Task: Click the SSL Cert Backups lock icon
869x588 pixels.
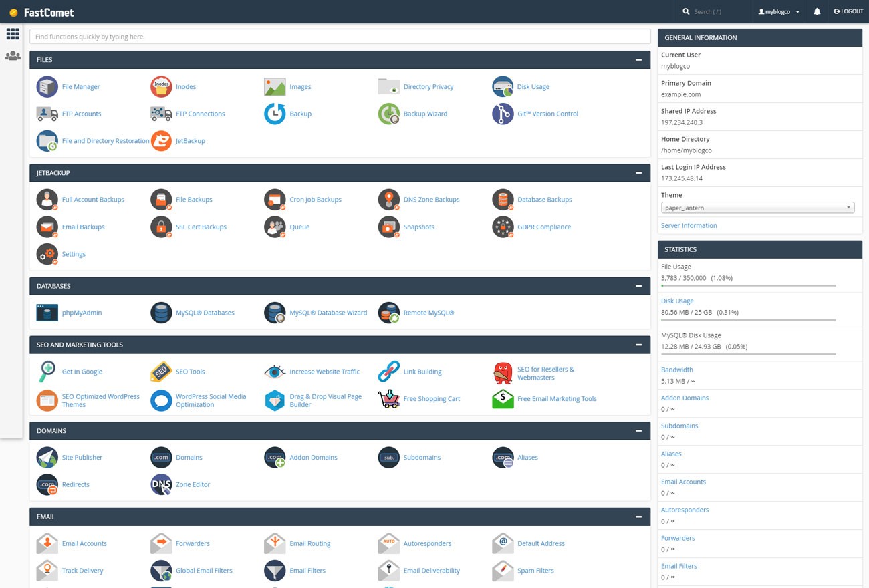Action: (161, 227)
